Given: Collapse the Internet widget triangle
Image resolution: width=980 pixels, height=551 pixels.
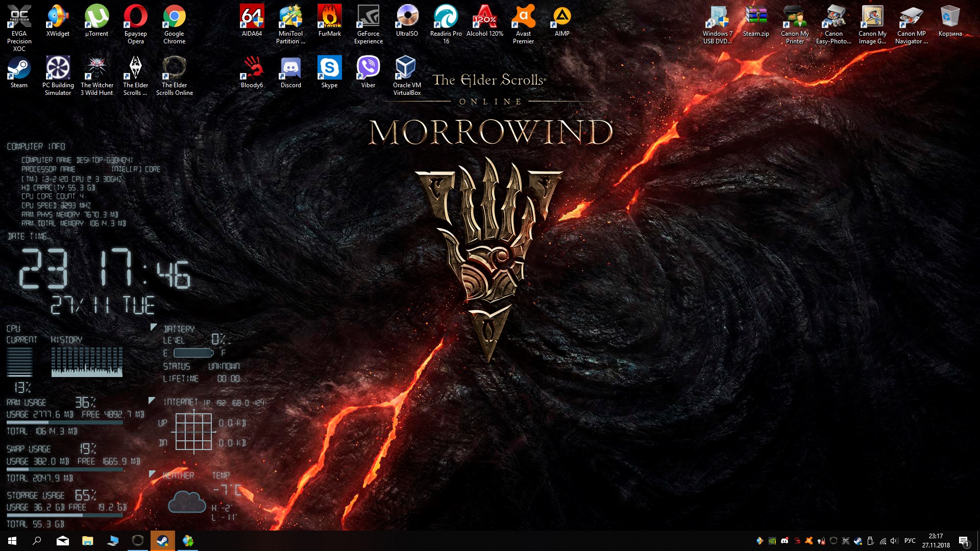Looking at the screenshot, I should coord(152,400).
